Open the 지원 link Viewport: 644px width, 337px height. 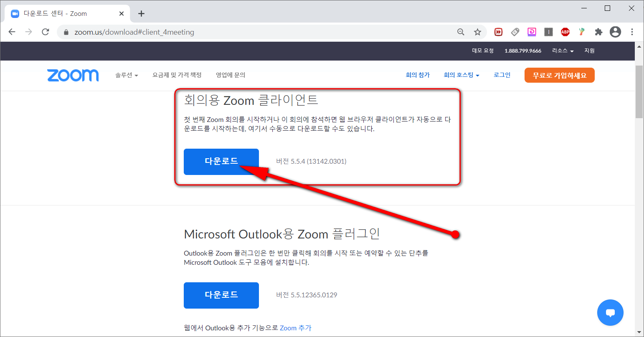click(589, 51)
